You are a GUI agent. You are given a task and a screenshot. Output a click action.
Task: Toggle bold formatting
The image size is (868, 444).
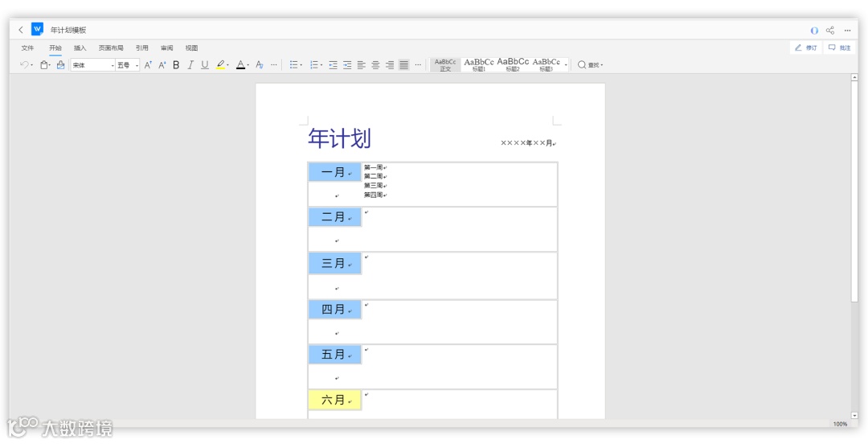(176, 65)
